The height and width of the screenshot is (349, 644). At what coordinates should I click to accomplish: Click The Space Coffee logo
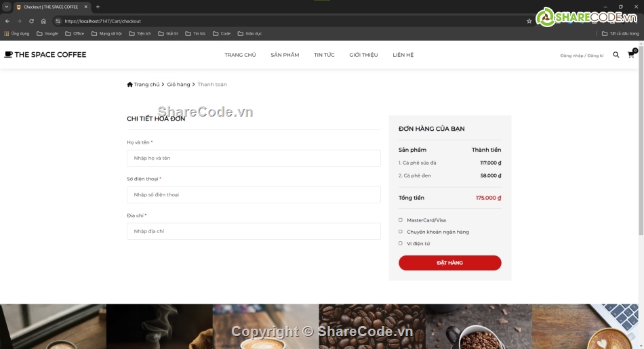(45, 55)
